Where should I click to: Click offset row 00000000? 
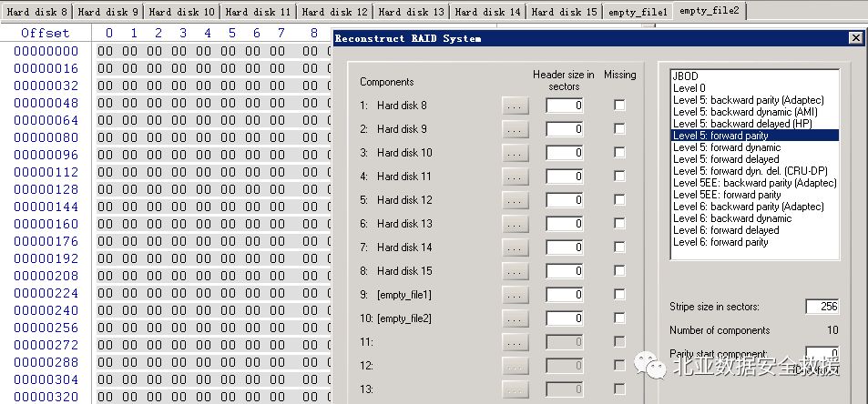[x=46, y=51]
